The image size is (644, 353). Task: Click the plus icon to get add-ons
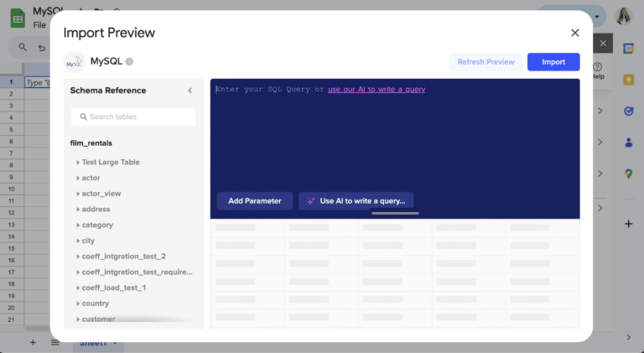click(x=628, y=224)
